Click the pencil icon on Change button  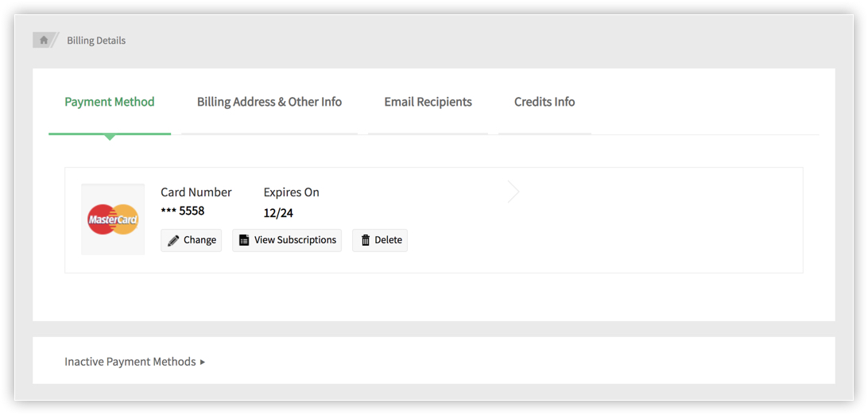tap(173, 241)
